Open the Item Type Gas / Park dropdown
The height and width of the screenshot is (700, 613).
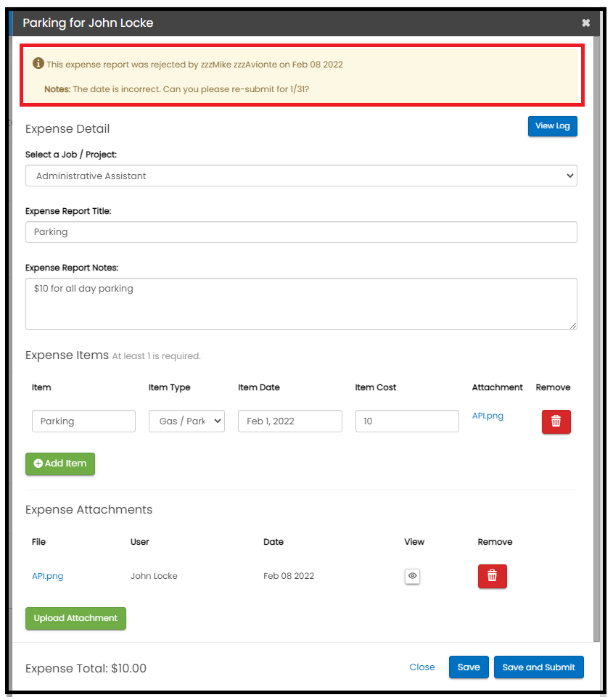(186, 421)
